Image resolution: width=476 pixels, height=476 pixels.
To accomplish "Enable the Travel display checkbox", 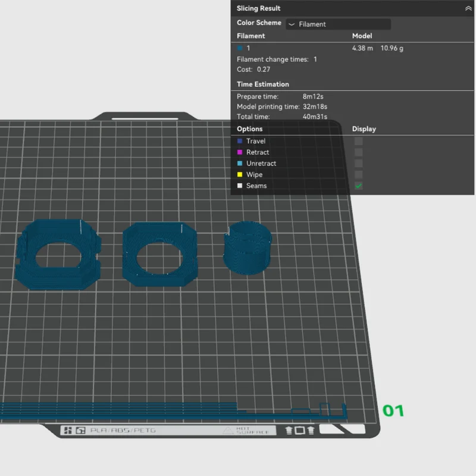I will tap(358, 141).
